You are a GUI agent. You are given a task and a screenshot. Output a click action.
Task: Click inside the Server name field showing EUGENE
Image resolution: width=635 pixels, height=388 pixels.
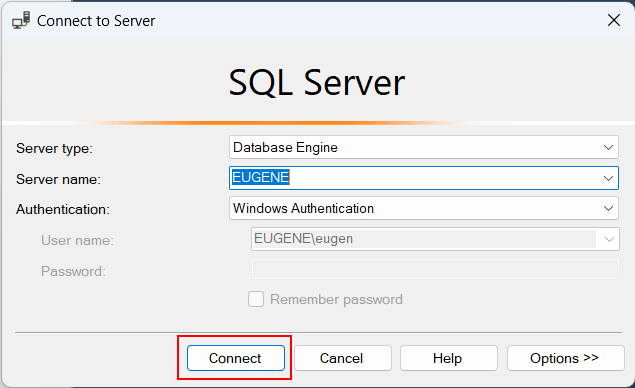424,178
